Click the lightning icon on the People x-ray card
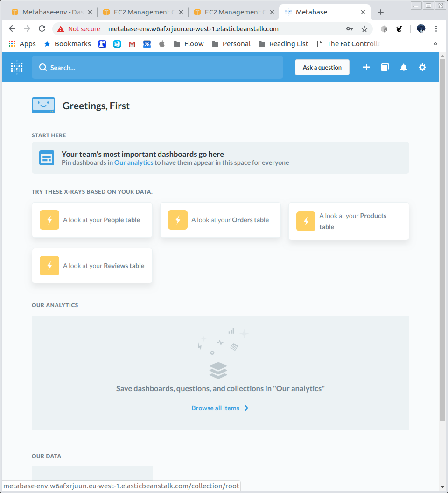Screen dimensions: 448x493 pos(49,219)
